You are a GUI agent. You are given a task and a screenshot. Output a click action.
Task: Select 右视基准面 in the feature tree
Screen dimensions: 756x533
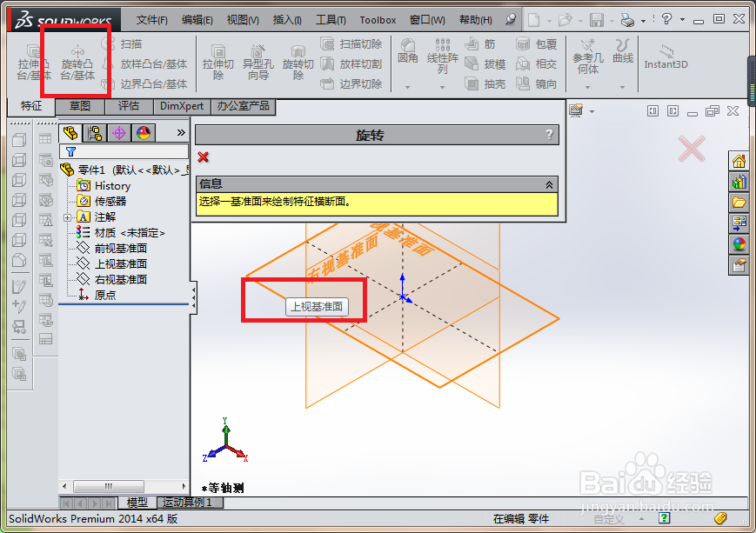(112, 279)
